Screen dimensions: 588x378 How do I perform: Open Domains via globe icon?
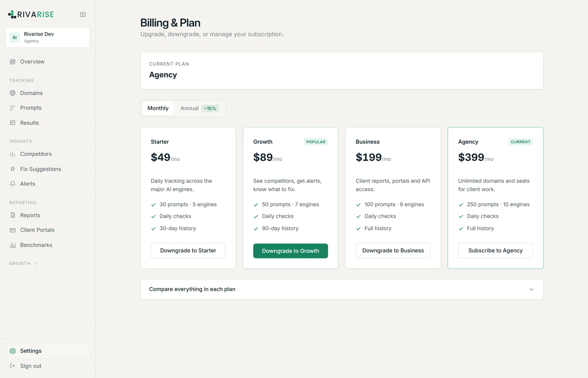point(12,93)
